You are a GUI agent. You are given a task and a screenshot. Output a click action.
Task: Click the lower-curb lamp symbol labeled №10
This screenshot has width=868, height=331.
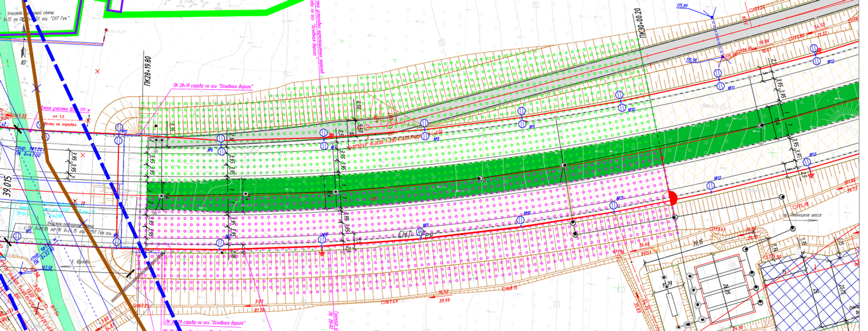[x=520, y=220]
